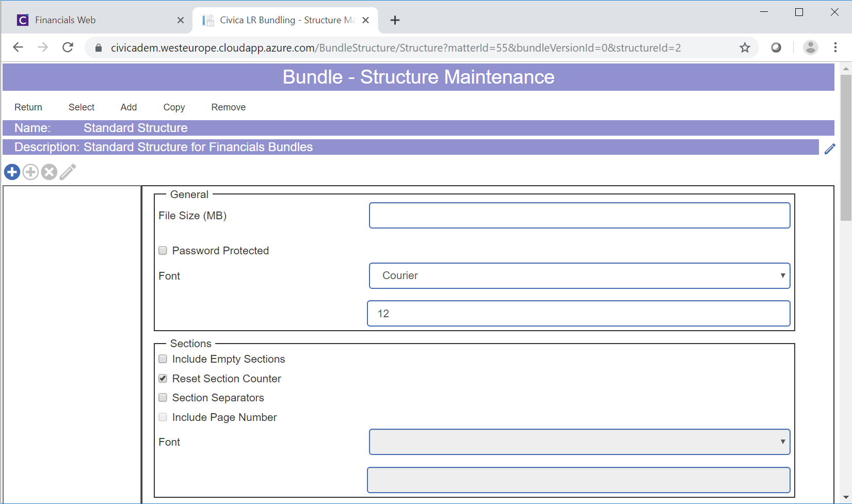The image size is (852, 504).
Task: Enable the Section Separators checkbox
Action: point(163,398)
